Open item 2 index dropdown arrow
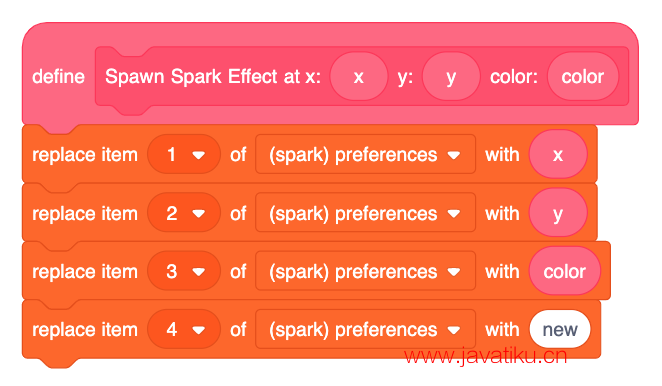The height and width of the screenshot is (386, 662). (x=198, y=214)
